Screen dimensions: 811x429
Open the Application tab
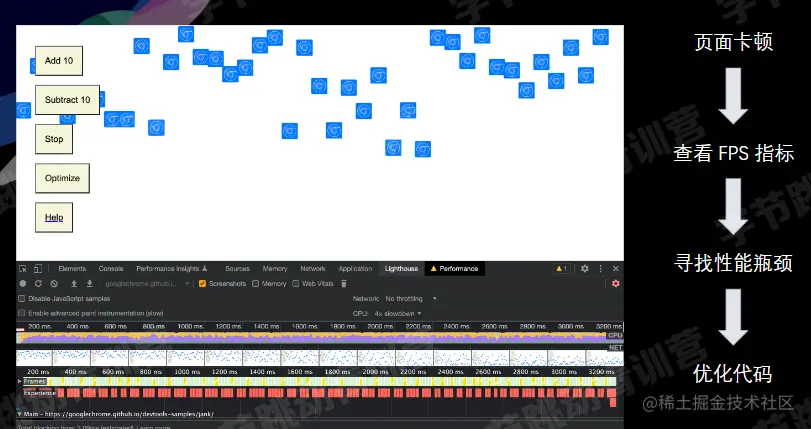(355, 269)
